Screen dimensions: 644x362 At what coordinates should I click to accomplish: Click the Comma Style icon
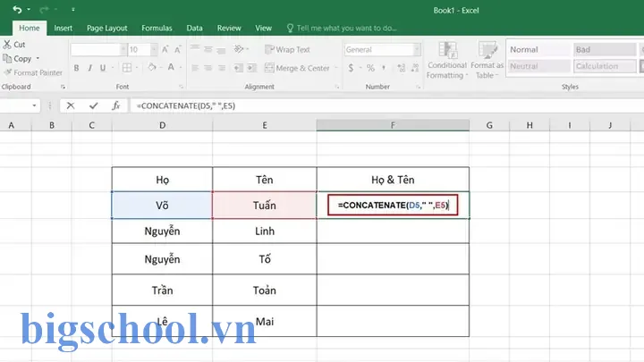pos(384,68)
